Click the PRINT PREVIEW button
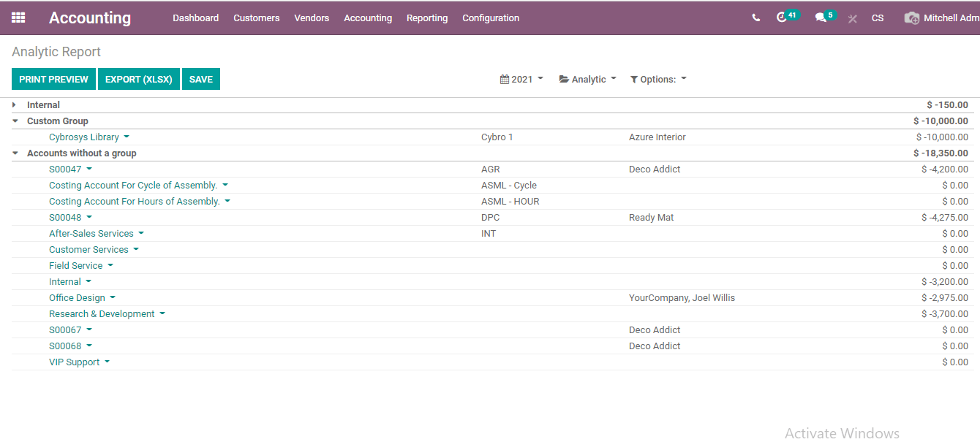The height and width of the screenshot is (442, 980). click(53, 79)
